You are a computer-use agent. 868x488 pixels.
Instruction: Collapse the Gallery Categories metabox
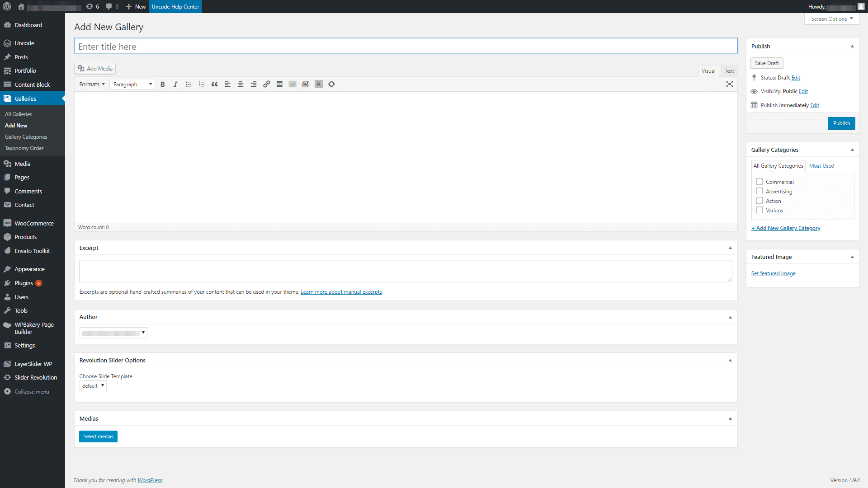(852, 150)
